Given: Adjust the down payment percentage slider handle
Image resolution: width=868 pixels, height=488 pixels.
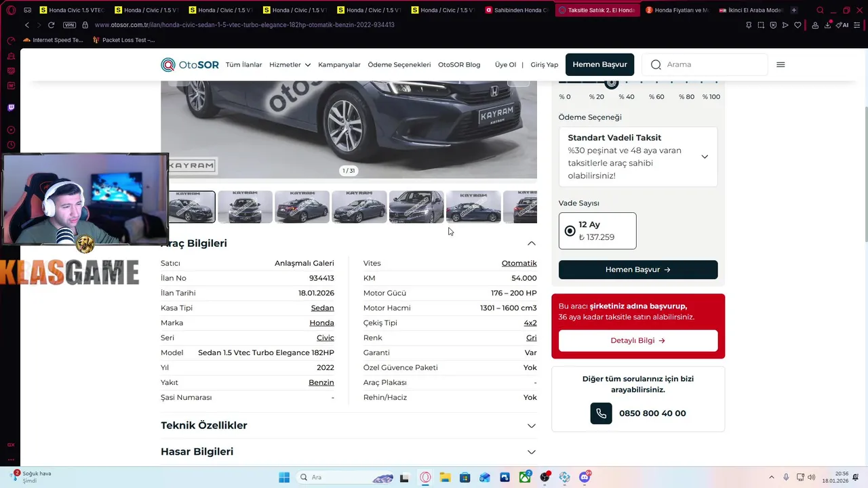Looking at the screenshot, I should coord(612,83).
